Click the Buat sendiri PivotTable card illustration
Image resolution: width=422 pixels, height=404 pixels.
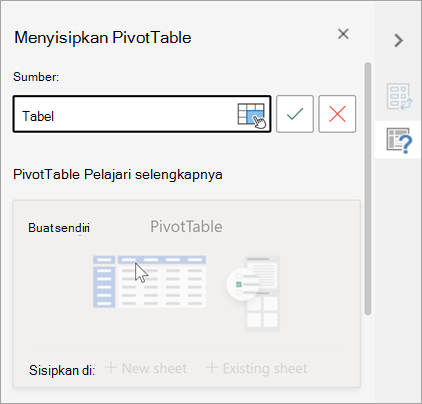coord(186,293)
